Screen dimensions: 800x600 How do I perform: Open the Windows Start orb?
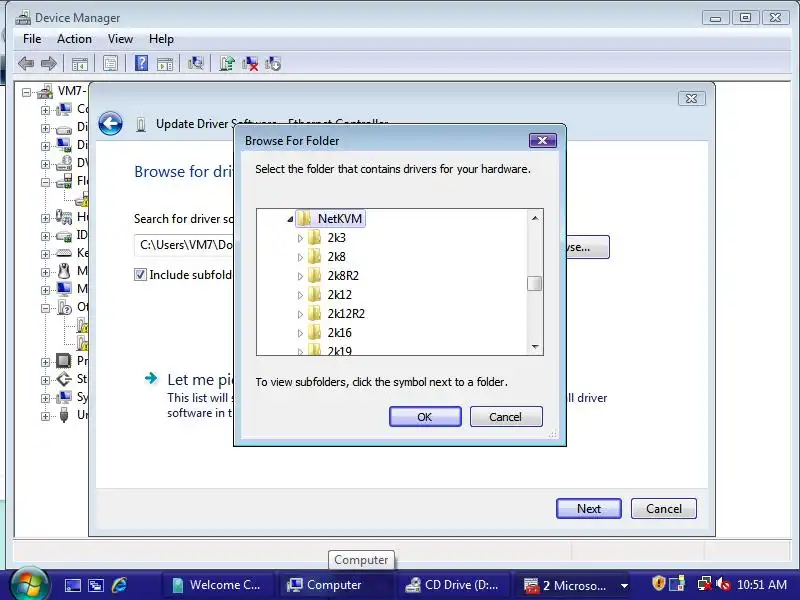(x=29, y=584)
